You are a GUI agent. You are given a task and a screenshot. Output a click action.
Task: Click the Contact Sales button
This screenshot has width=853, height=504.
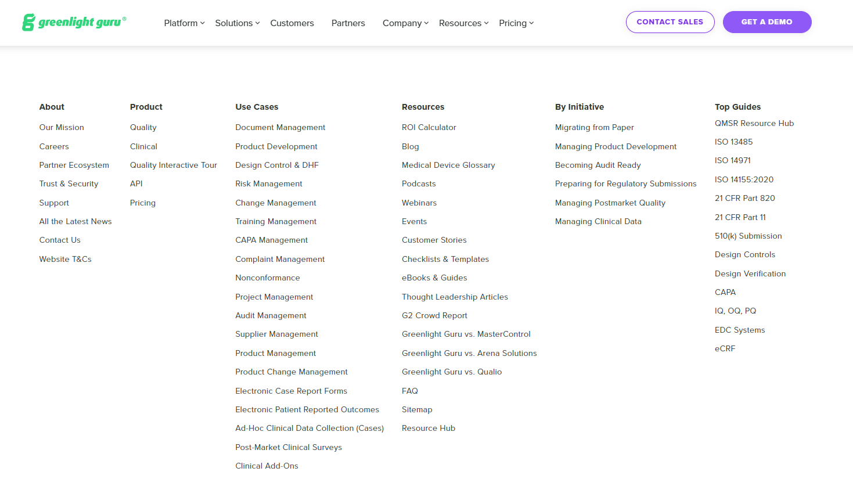point(670,22)
